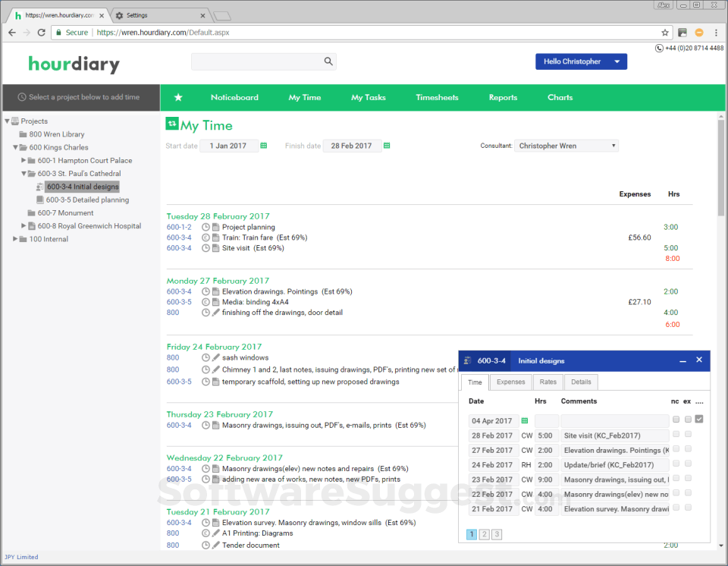
Task: Reload the browser page
Action: pos(41,33)
